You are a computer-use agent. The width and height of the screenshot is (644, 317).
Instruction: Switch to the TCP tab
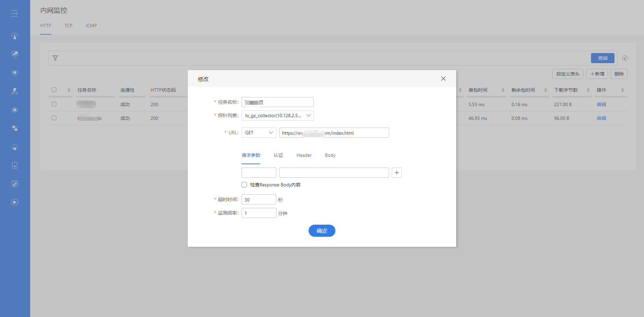point(68,26)
